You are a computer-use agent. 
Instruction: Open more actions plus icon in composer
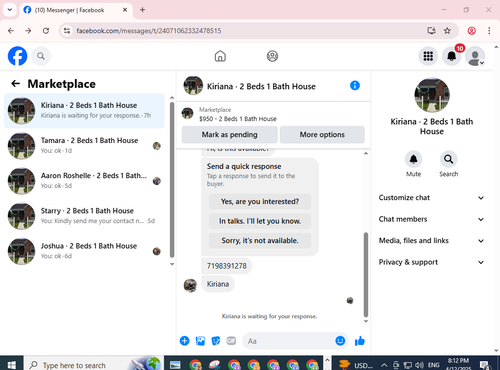pyautogui.click(x=184, y=341)
